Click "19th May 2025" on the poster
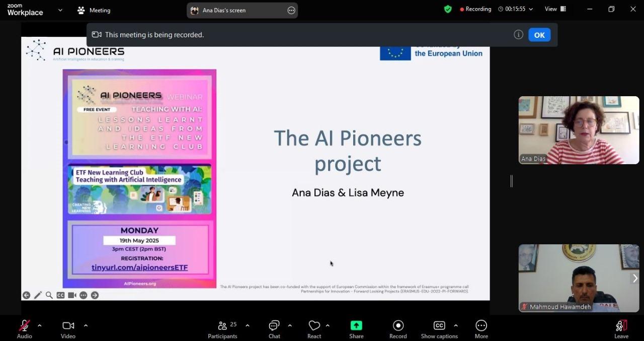This screenshot has height=341, width=644. click(139, 241)
